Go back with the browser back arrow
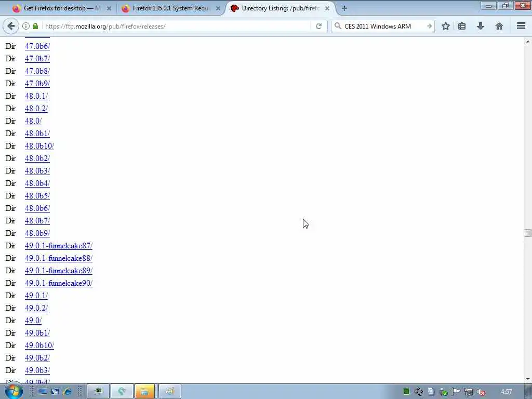Screen dimensions: 532x399 pyautogui.click(x=11, y=26)
